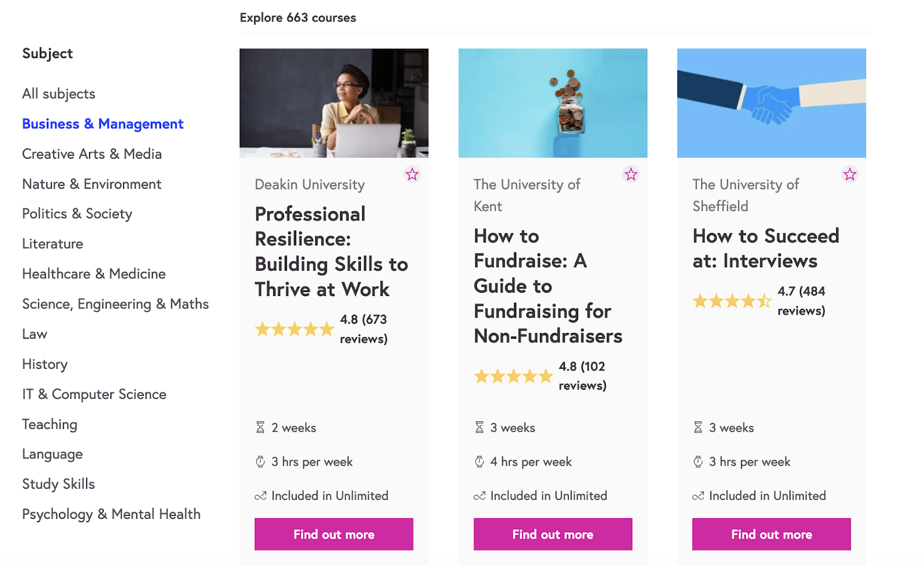Bookmark the Professional Resilience course star icon
Image resolution: width=924 pixels, height=565 pixels.
click(x=412, y=174)
